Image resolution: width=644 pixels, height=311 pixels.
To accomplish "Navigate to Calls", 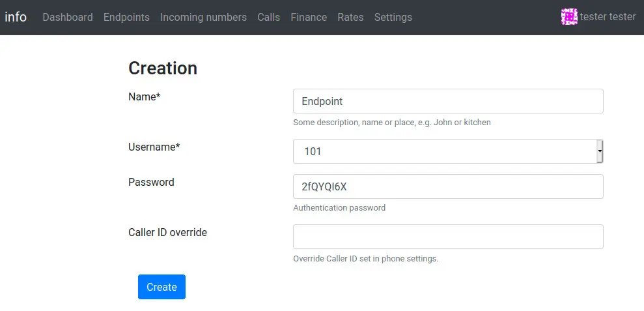I will coord(268,18).
